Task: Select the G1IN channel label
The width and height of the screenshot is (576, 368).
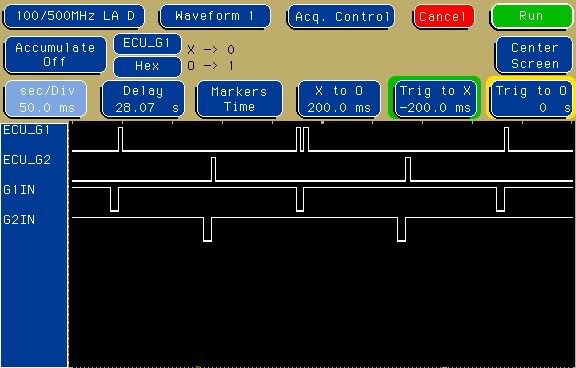Action: (x=19, y=190)
